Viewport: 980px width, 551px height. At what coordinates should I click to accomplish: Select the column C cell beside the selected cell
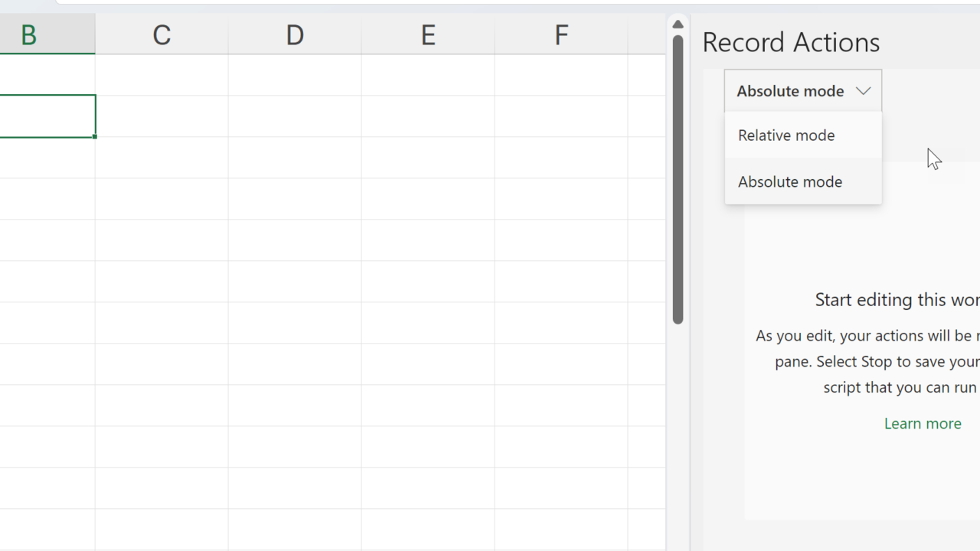point(162,116)
